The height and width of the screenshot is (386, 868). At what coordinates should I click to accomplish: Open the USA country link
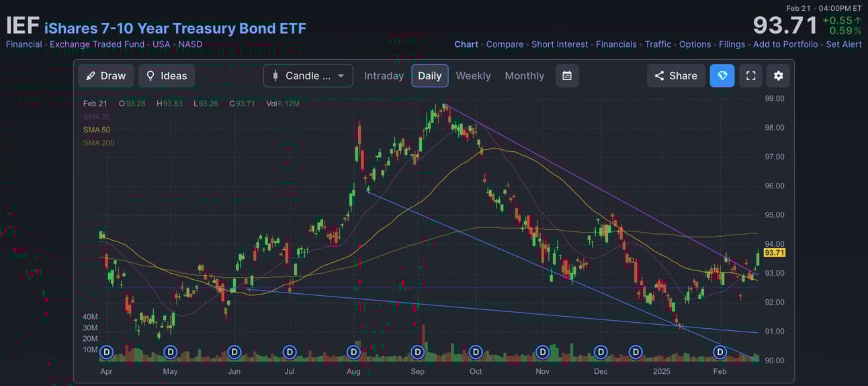tap(161, 44)
